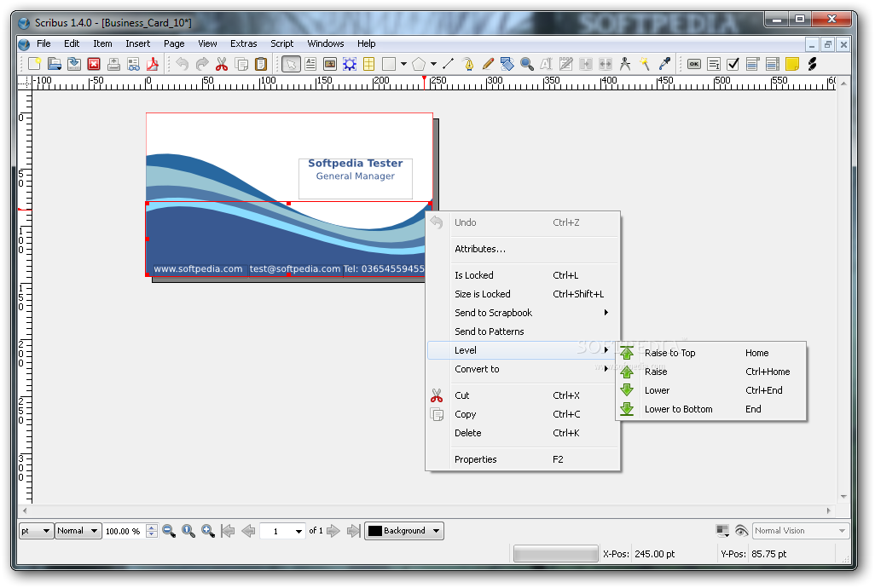Viewport: 875px width, 588px height.
Task: Select the Insert Polygon tool
Action: [x=419, y=64]
